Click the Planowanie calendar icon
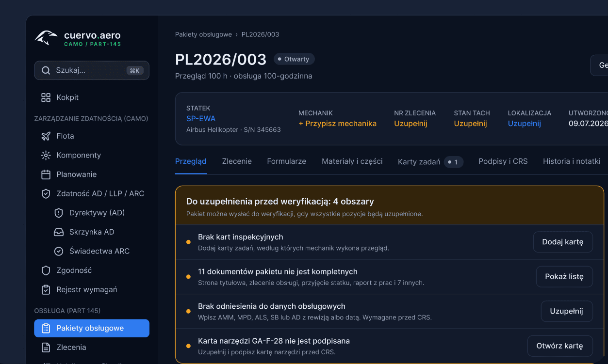Screen dimensions: 608x364 (x=46, y=174)
